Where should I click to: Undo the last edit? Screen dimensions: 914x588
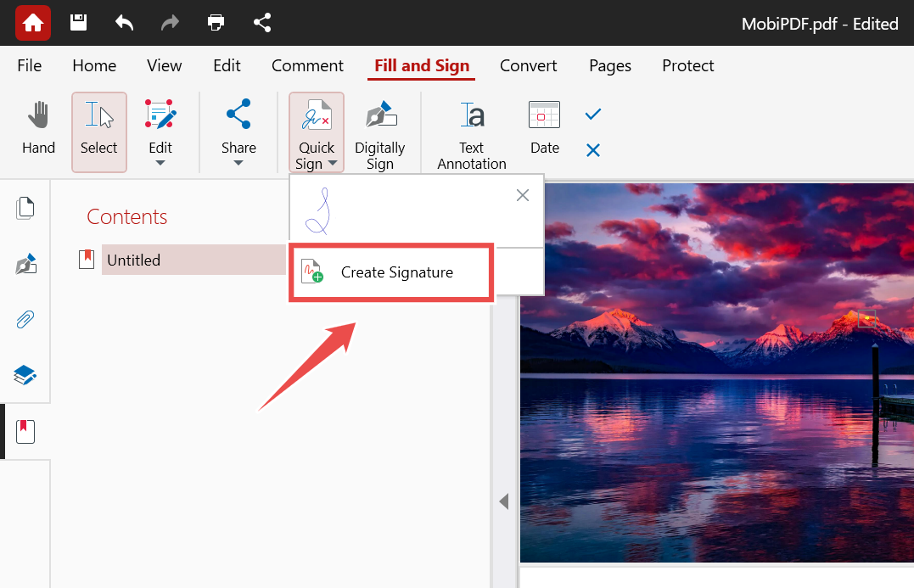(x=124, y=23)
